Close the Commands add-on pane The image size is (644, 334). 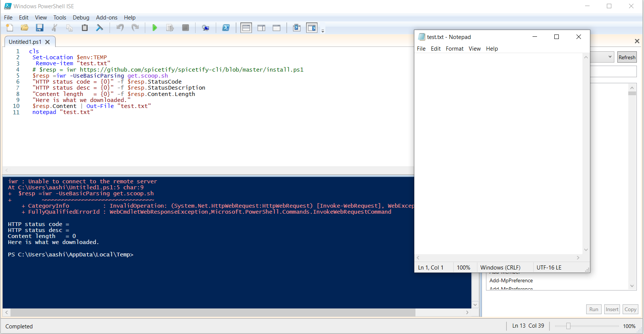637,41
